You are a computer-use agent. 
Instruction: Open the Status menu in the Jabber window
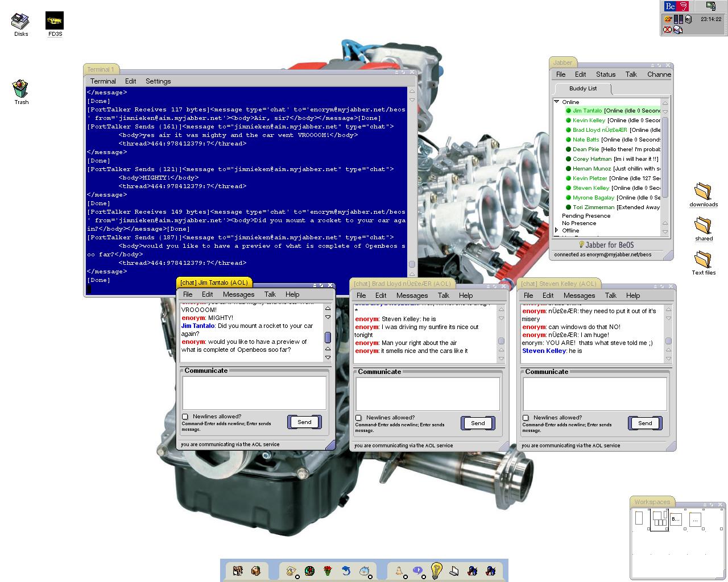tap(605, 74)
